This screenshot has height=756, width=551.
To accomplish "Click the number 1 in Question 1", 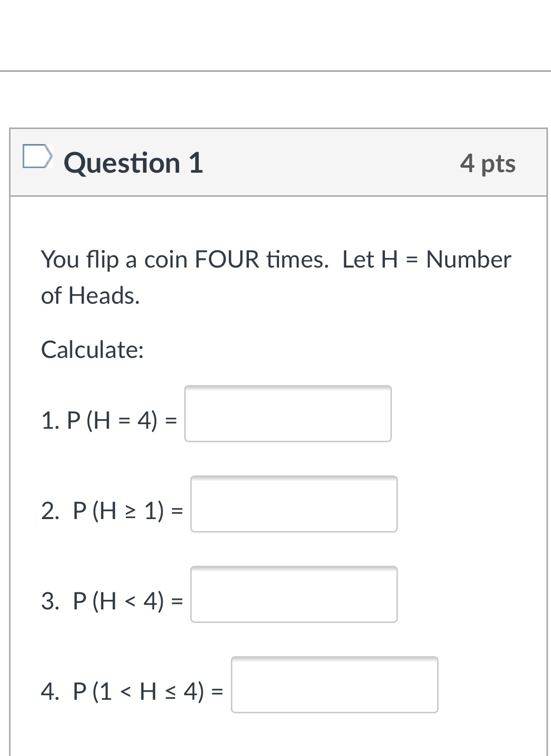I will 196,163.
